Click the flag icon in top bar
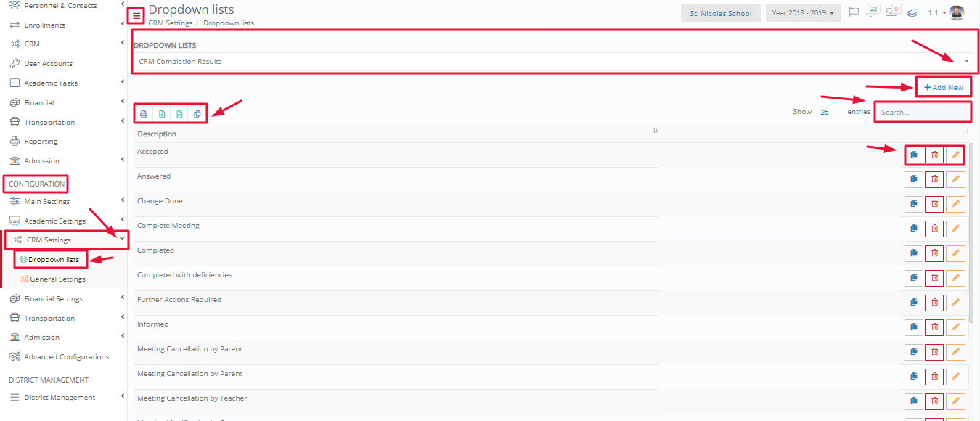Viewport: 980px width, 421px height. (854, 12)
